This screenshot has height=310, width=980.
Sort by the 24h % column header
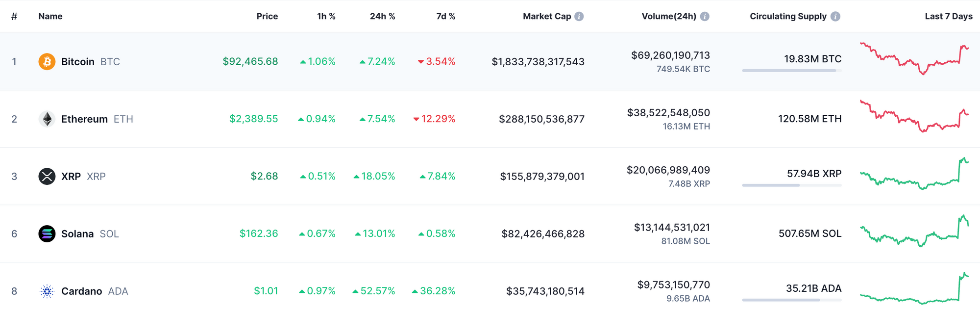(382, 17)
